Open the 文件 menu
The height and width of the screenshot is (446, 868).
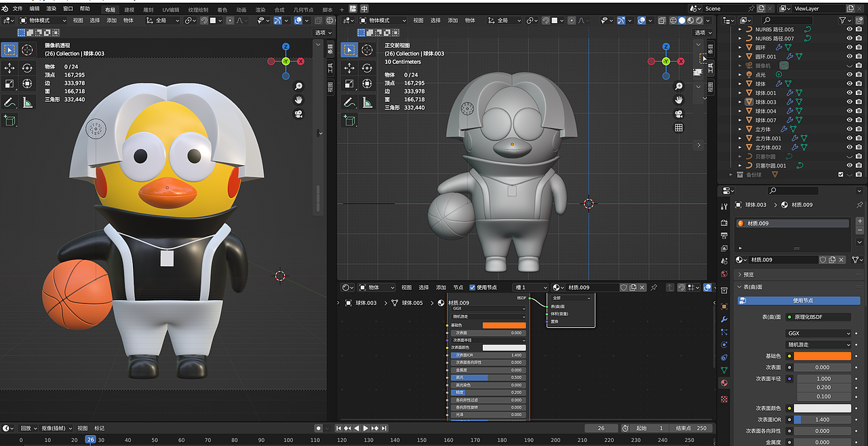click(x=18, y=9)
